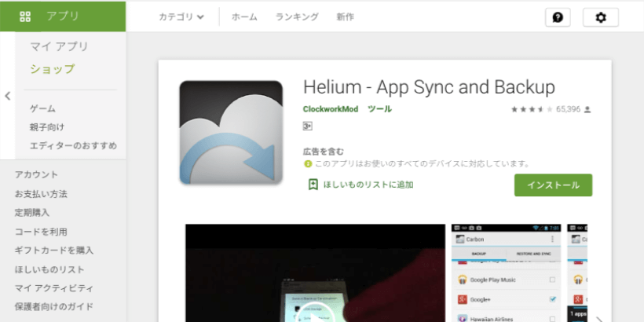Open 定期購入 page
This screenshot has height=322, width=644.
[x=32, y=213]
